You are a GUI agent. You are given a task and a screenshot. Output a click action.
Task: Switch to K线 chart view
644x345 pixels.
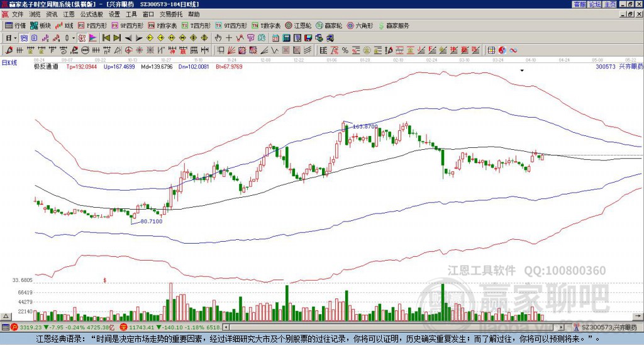[64, 25]
